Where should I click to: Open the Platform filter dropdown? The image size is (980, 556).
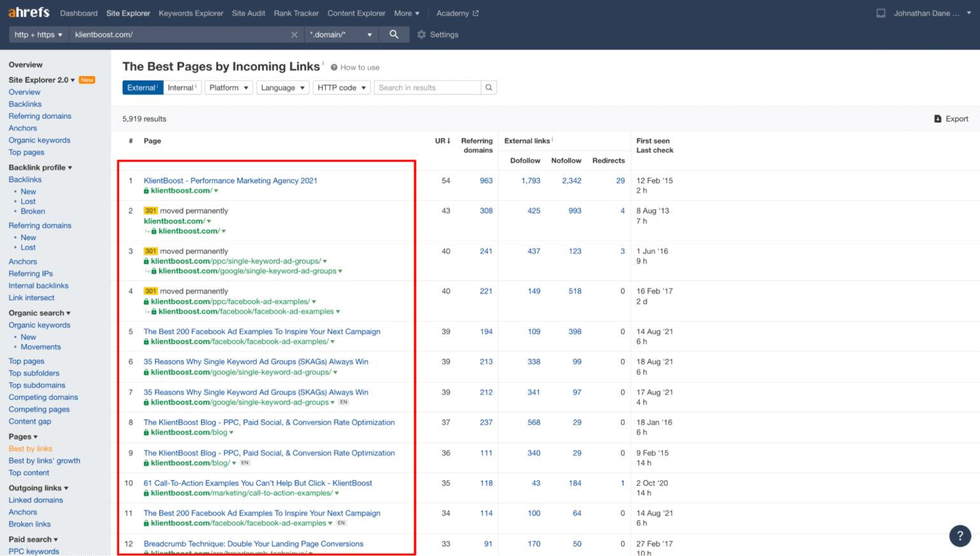[x=228, y=87]
